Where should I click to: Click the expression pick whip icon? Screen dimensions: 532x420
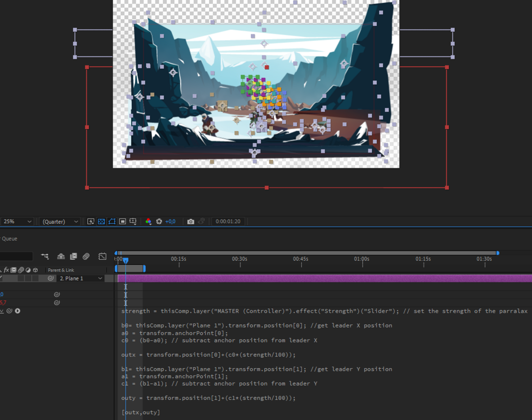point(10,311)
